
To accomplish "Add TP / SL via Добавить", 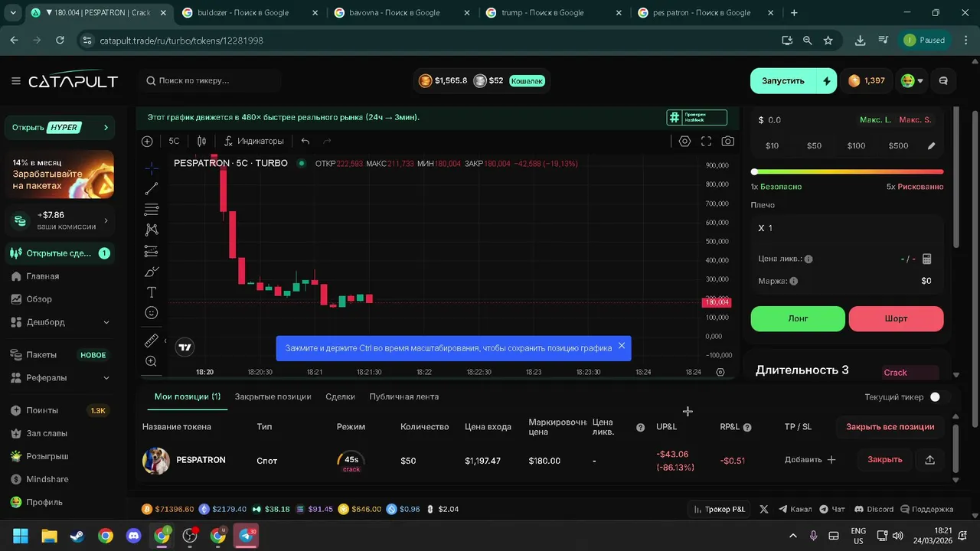I will pos(810,460).
